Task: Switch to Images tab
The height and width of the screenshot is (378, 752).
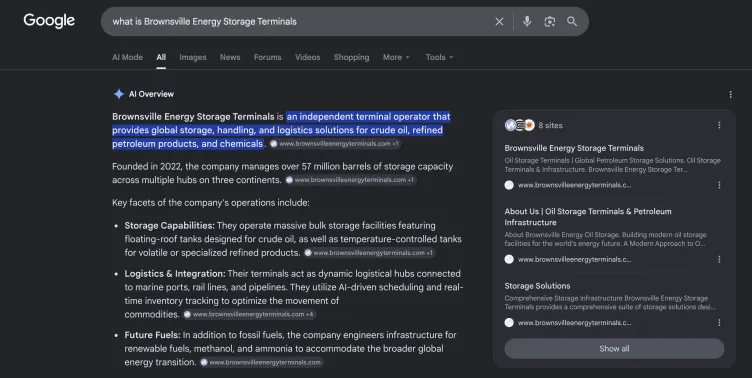Action: tap(193, 57)
